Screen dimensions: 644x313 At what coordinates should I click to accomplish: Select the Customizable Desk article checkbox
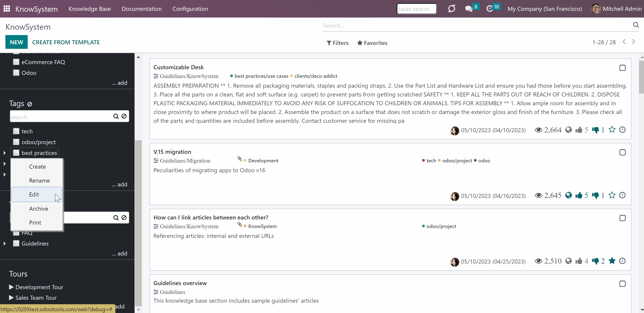click(622, 68)
